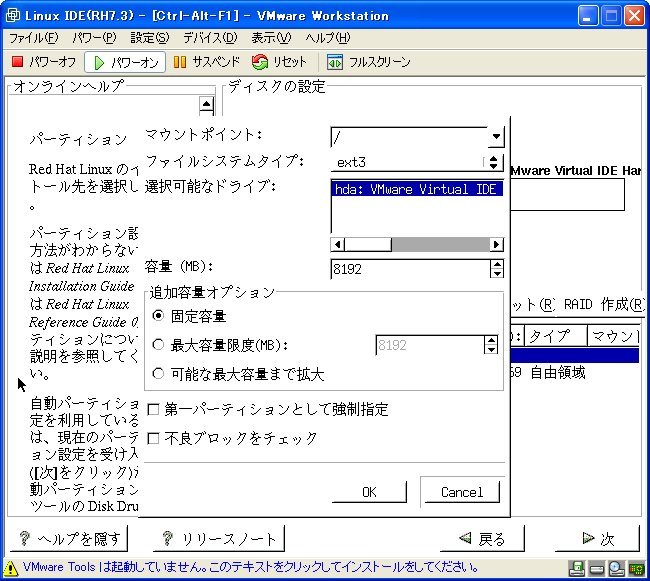Open the 設定(S) menu
This screenshot has height=581, width=650.
tap(149, 38)
